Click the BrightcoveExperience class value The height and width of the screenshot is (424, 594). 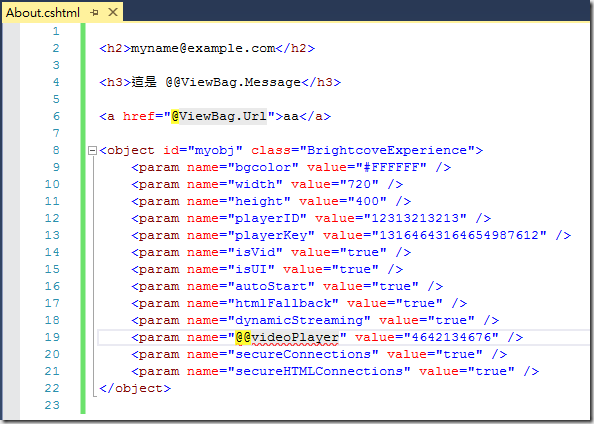tap(387, 150)
